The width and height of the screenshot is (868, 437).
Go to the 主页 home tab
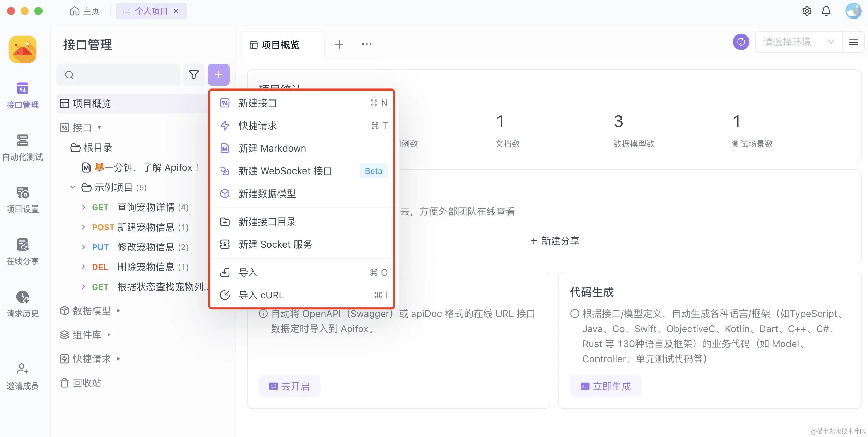(84, 11)
